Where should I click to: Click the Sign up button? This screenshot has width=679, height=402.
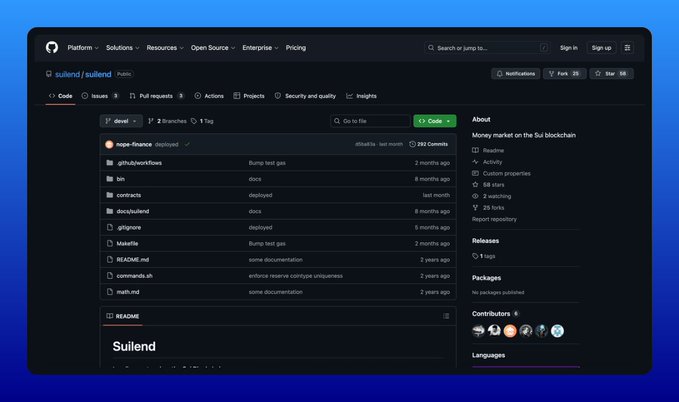click(601, 47)
